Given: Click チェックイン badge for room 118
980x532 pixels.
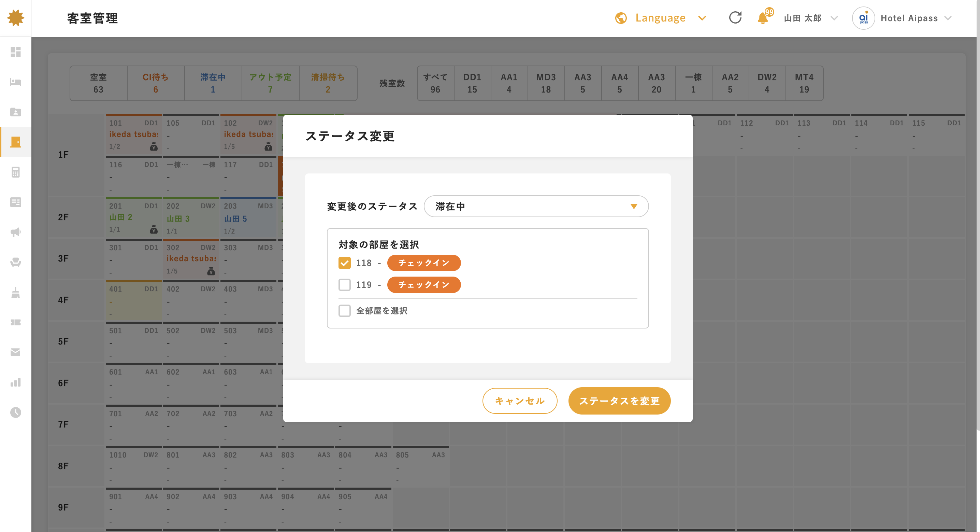Looking at the screenshot, I should pyautogui.click(x=424, y=263).
